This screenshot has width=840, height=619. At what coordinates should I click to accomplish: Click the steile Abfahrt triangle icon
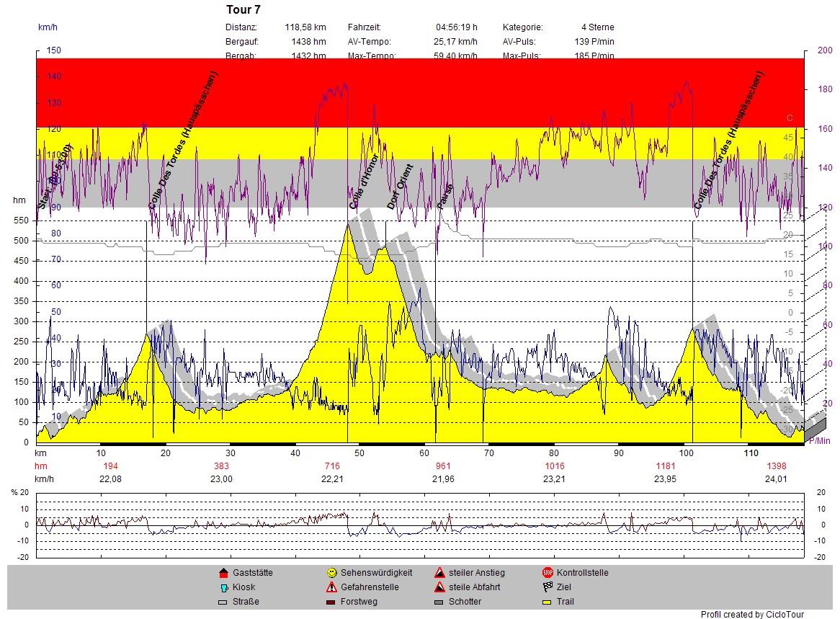pos(439,587)
